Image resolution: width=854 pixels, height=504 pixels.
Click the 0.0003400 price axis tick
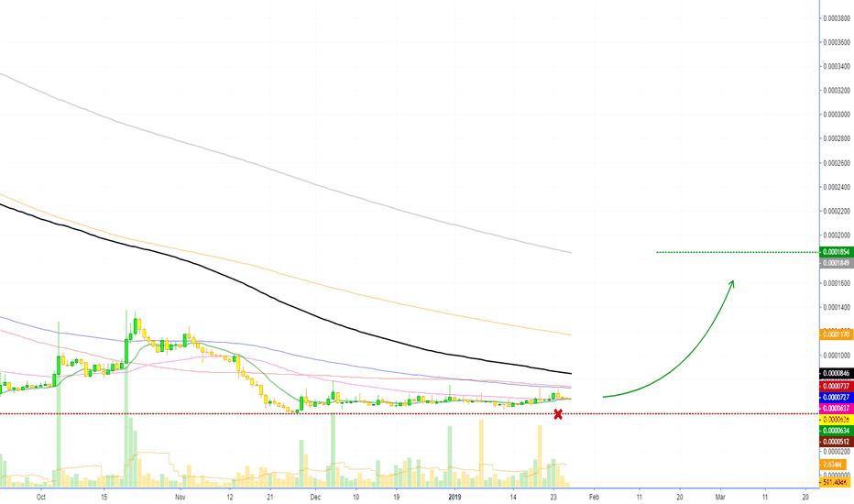pyautogui.click(x=837, y=67)
